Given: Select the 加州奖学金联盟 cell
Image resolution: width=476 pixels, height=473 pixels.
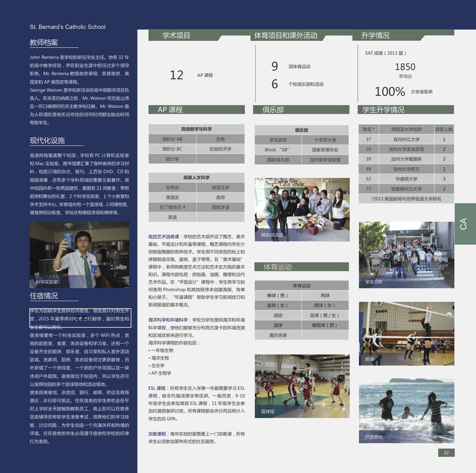Looking at the screenshot, I should pos(325,160).
